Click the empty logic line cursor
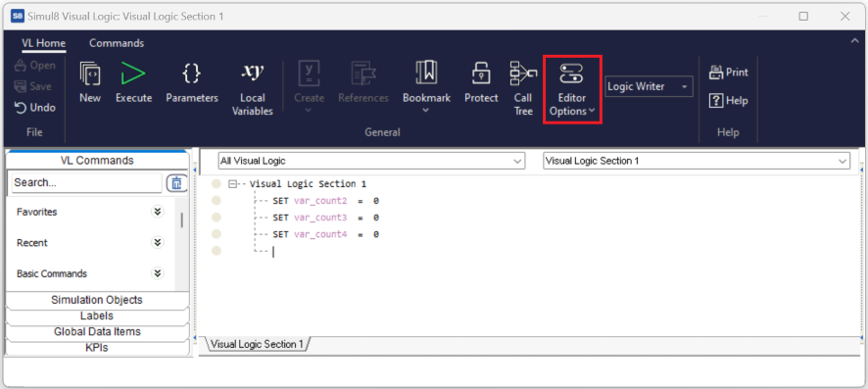 273,252
